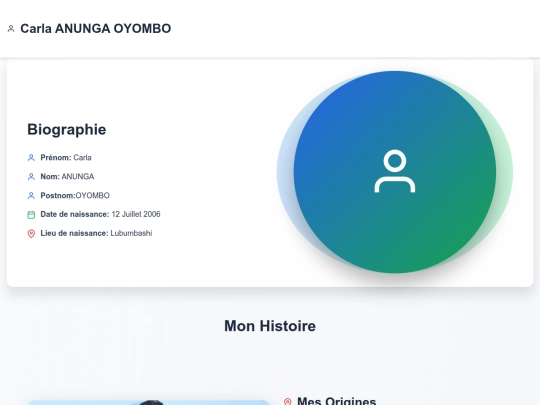Viewport: 540px width, 405px height.
Task: Click the person icon next to Nom
Action: point(31,177)
